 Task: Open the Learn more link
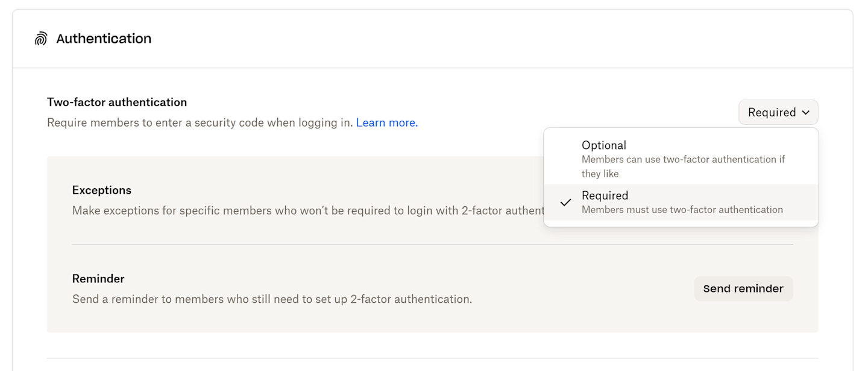pyautogui.click(x=386, y=122)
